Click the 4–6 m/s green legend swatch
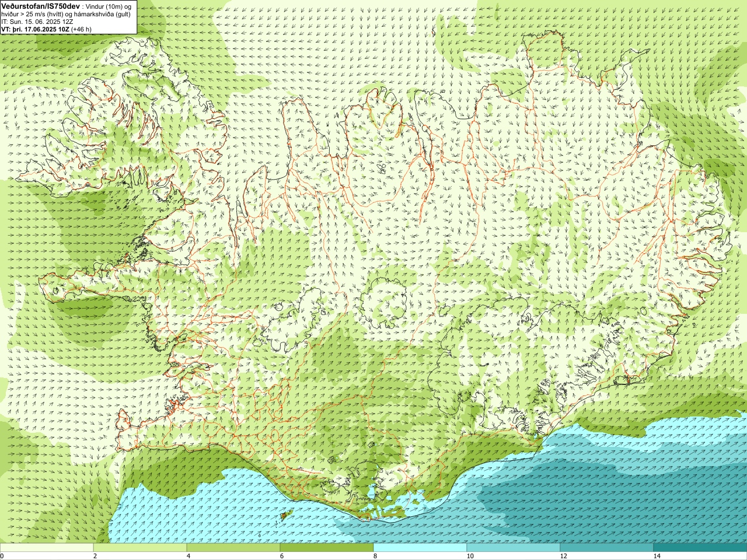This screenshot has width=747, height=560. pos(233,548)
